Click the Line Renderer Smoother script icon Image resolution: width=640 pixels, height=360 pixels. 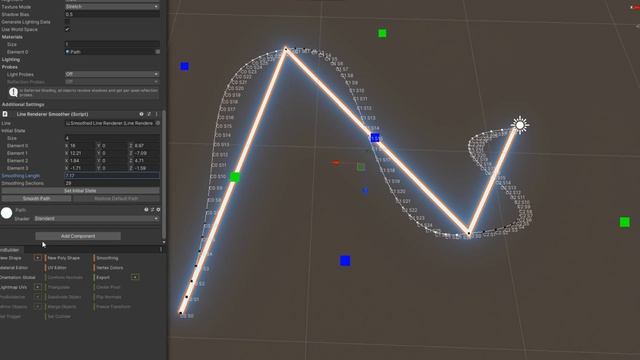[5, 114]
